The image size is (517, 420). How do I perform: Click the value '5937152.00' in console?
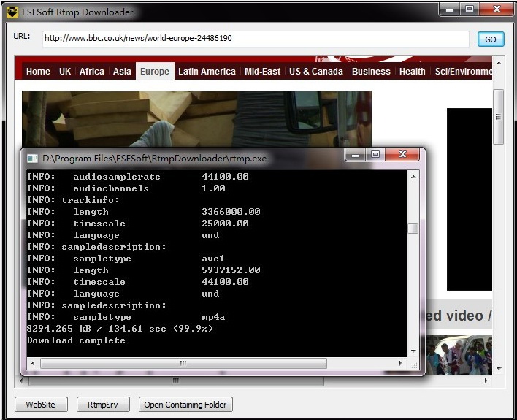[x=231, y=270]
